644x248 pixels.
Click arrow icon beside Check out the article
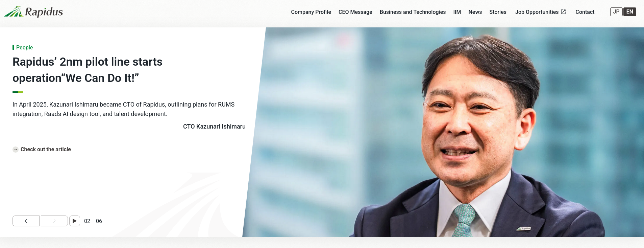(16, 150)
